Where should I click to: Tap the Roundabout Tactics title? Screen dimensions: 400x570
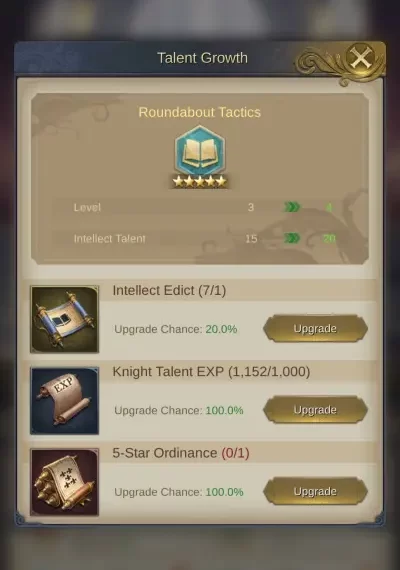coord(200,112)
